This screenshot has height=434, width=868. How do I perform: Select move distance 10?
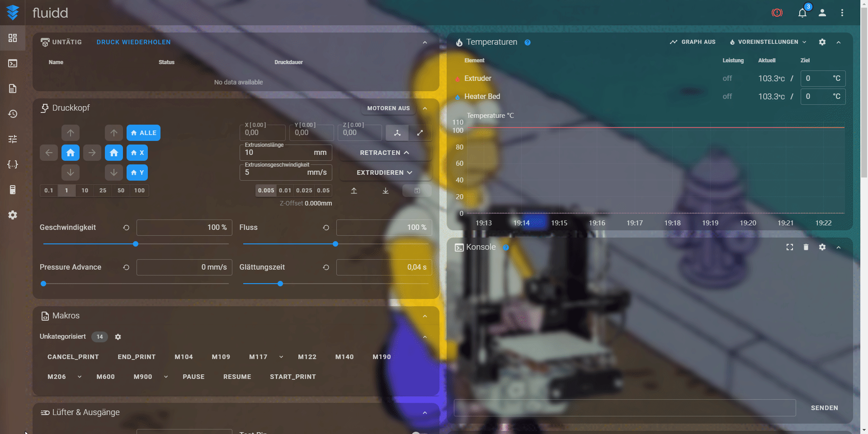point(85,191)
